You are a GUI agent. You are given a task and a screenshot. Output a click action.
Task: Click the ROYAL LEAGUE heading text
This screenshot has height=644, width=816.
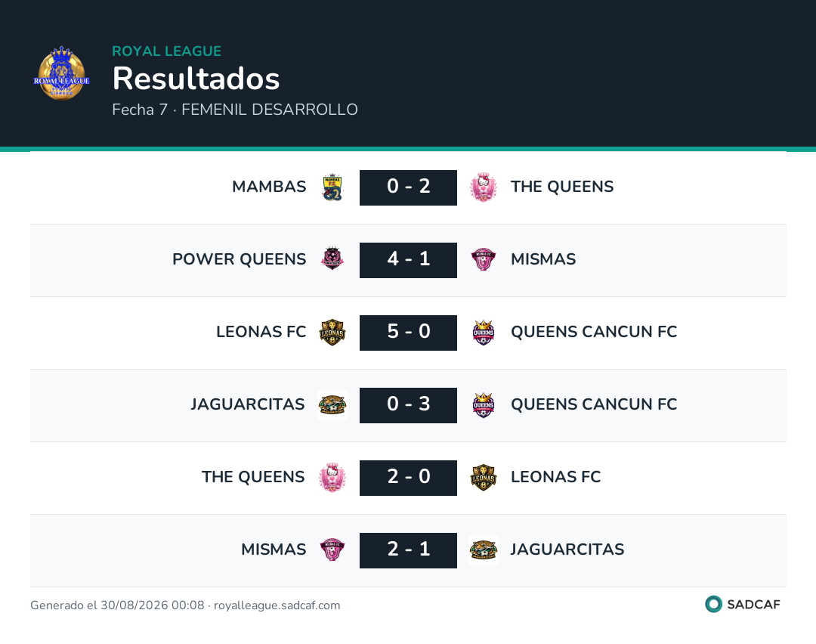(166, 51)
